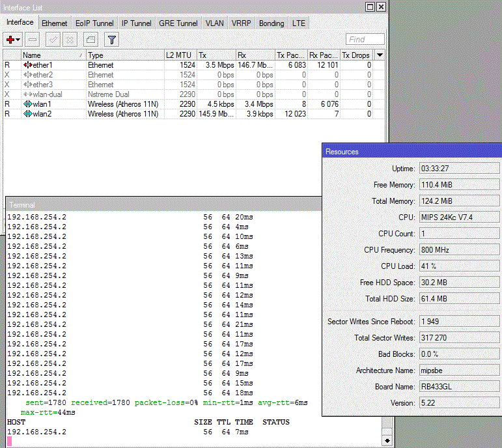Click the CPU Frequency field 800 MHz
Viewport: 502px width, 448px height.
[459, 250]
